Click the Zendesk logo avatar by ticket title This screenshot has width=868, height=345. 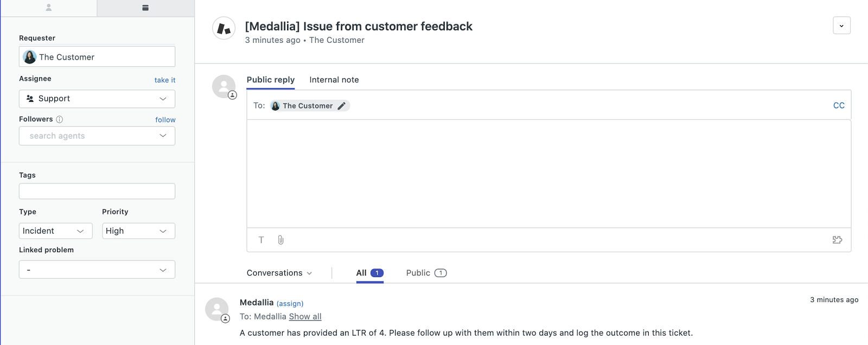pos(224,28)
